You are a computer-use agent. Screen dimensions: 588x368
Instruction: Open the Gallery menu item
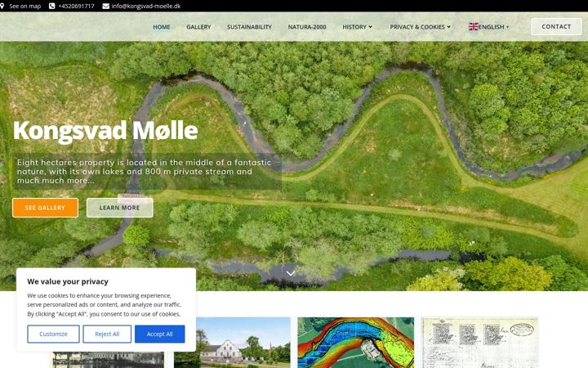[x=198, y=27]
